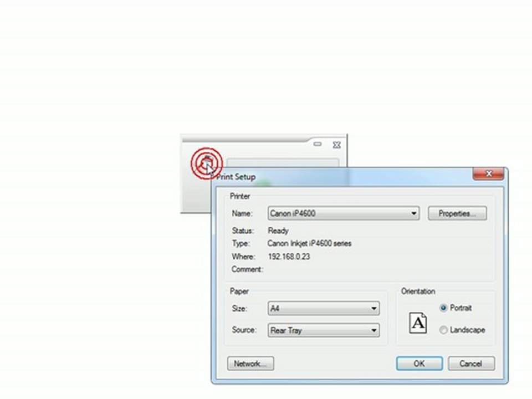532x399 pixels.
Task: Confirm Print Setup with OK
Action: (x=420, y=364)
